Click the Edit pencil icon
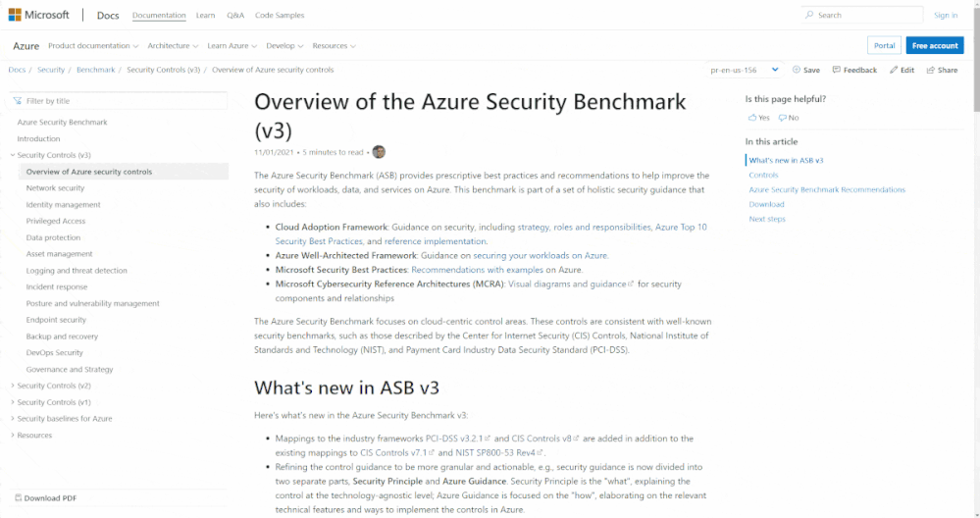The width and height of the screenshot is (980, 518). pyautogui.click(x=894, y=70)
